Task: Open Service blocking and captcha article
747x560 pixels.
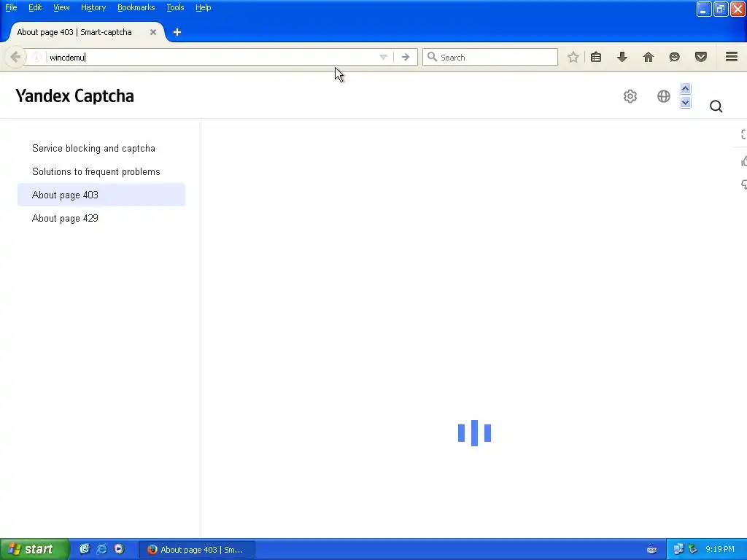Action: click(93, 148)
